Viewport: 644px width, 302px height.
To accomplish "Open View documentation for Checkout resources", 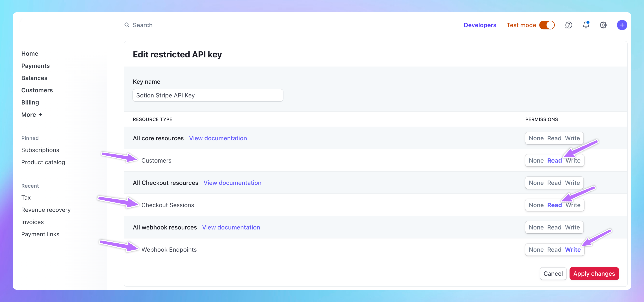I will 232,183.
